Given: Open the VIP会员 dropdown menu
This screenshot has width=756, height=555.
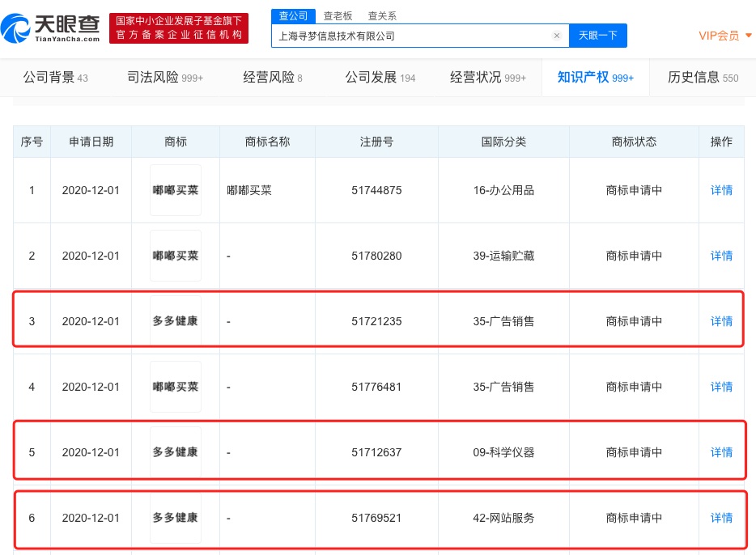Looking at the screenshot, I should click(x=725, y=36).
